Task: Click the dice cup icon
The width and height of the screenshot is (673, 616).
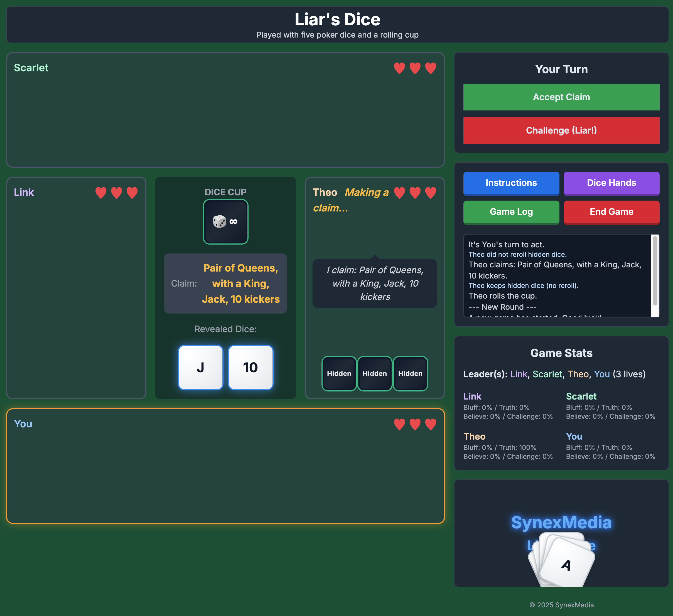Action: (x=226, y=221)
